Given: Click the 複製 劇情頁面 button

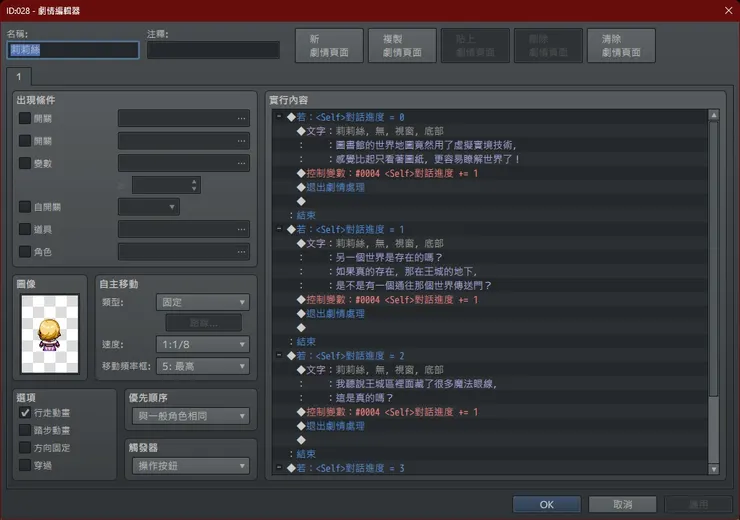Looking at the screenshot, I should tap(402, 46).
